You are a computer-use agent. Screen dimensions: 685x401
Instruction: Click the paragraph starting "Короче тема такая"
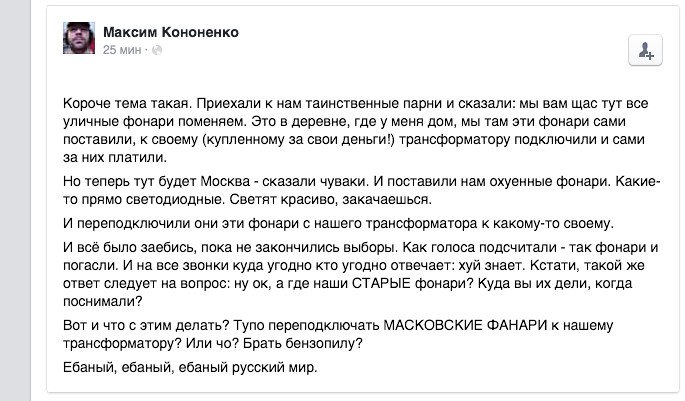[356, 130]
